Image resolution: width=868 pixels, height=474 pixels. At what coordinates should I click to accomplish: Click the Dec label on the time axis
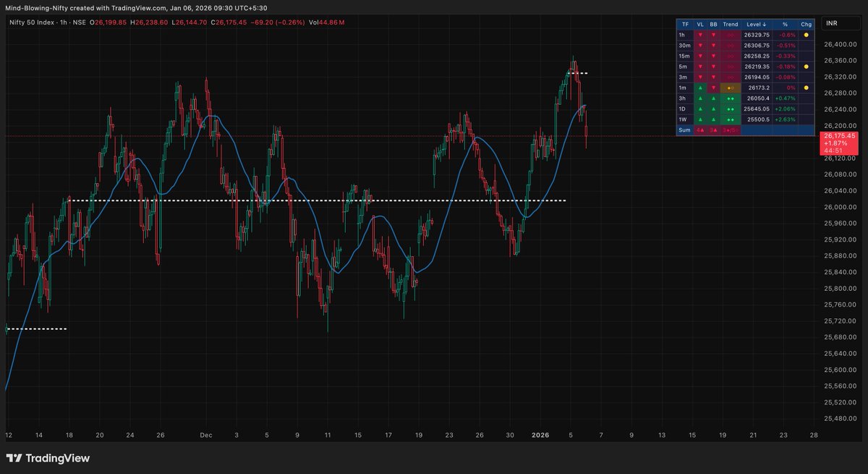point(206,436)
